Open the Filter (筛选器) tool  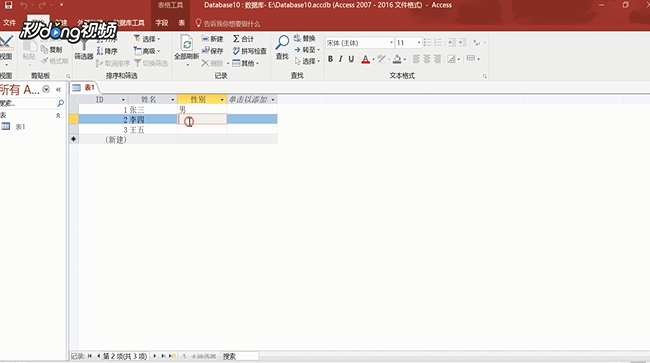coord(83,51)
